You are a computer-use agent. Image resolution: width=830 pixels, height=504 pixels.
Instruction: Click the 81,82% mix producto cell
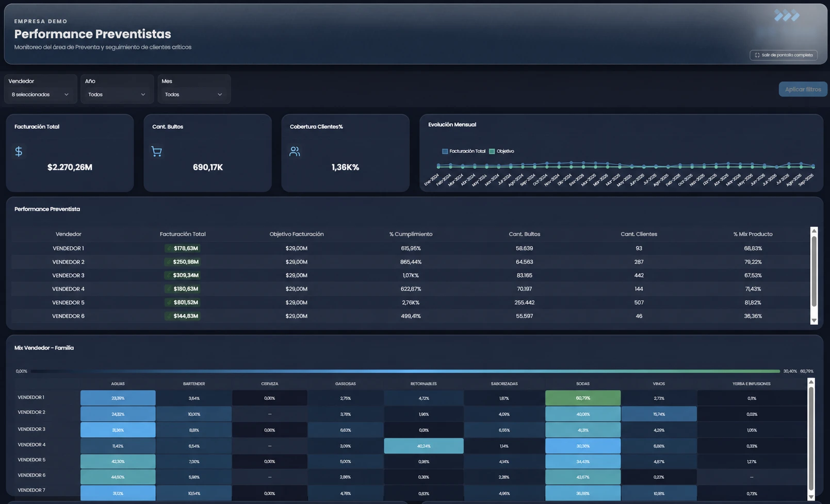(753, 303)
